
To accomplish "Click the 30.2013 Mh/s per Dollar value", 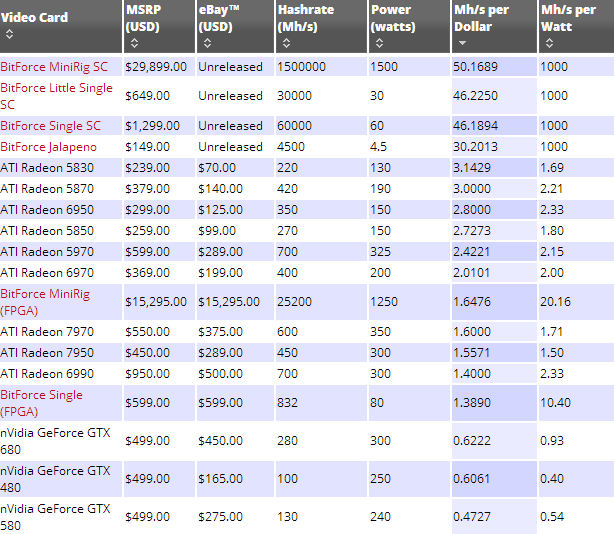I will pos(475,147).
